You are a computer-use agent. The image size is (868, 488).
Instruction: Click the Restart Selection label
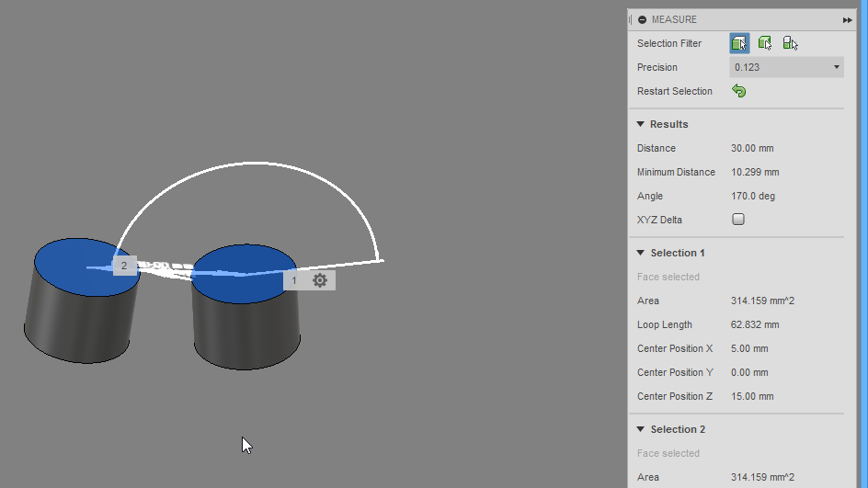[675, 91]
